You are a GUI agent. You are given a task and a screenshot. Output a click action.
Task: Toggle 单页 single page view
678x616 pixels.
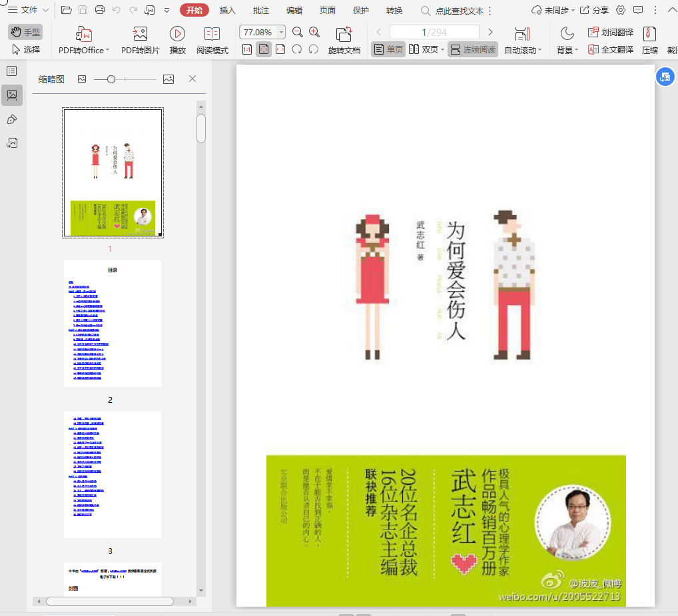[x=388, y=49]
